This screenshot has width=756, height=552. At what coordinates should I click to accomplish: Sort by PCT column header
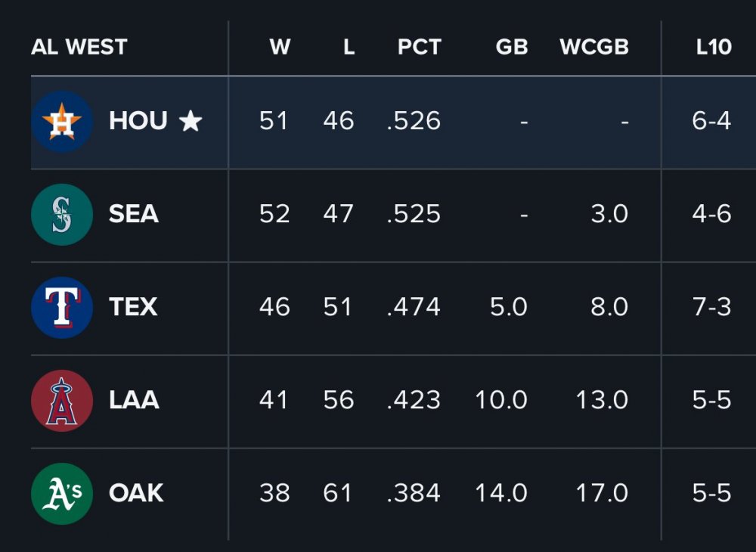tap(419, 47)
